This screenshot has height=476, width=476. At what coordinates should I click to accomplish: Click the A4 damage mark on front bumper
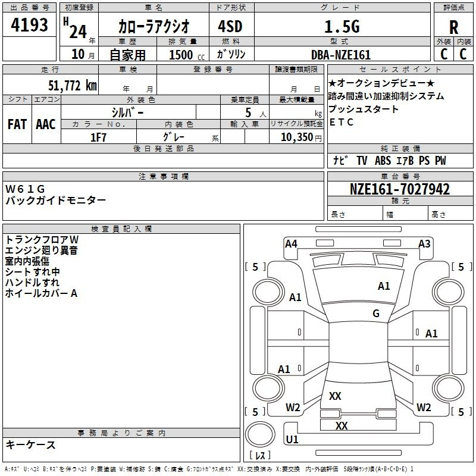coord(291,243)
